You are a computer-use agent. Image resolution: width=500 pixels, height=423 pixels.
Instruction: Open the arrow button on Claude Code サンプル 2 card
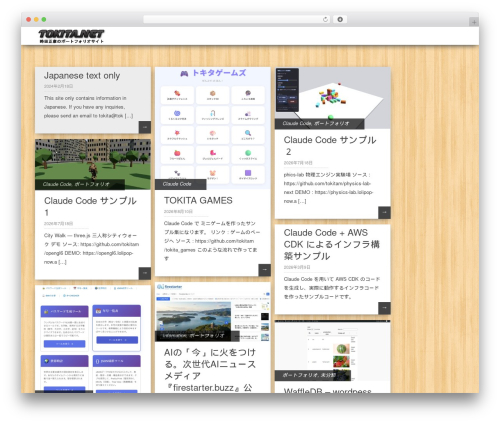(x=384, y=213)
